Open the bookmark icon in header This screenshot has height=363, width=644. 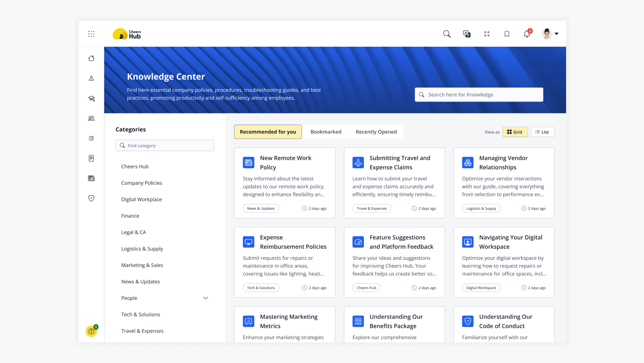click(507, 34)
